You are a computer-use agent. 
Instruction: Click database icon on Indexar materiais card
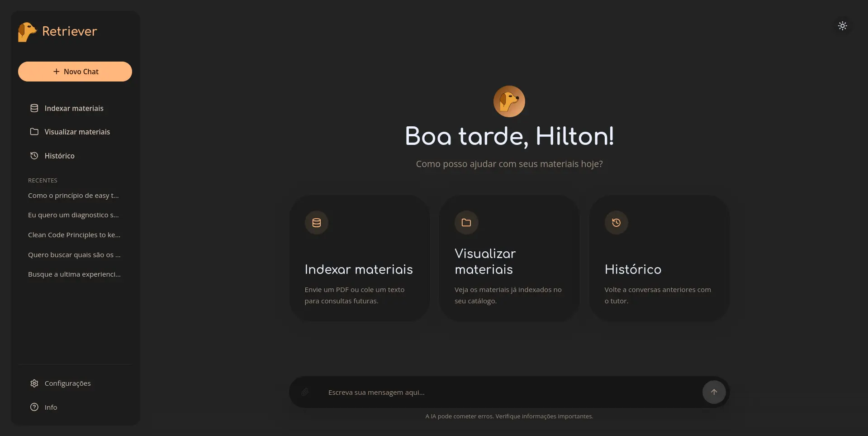(317, 223)
